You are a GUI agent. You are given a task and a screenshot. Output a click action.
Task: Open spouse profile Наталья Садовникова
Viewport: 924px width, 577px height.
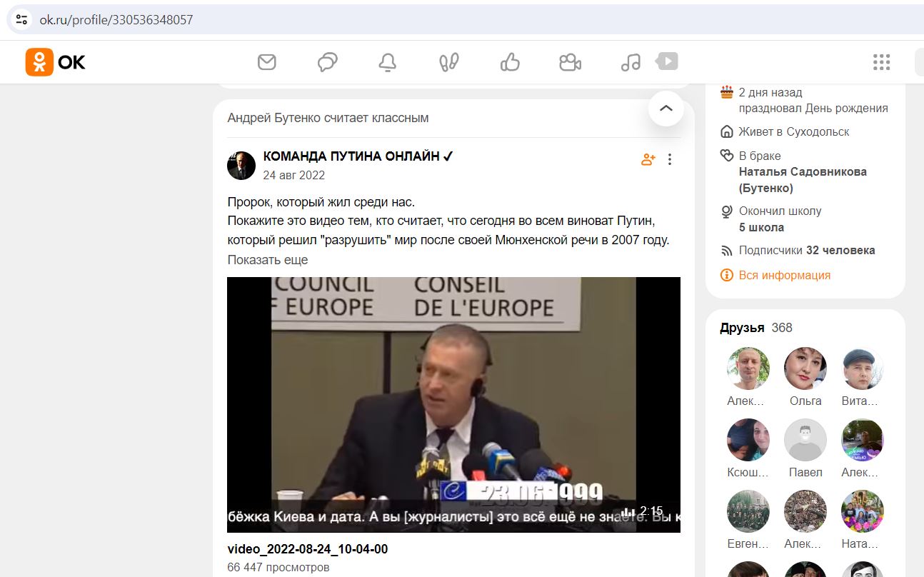[803, 180]
